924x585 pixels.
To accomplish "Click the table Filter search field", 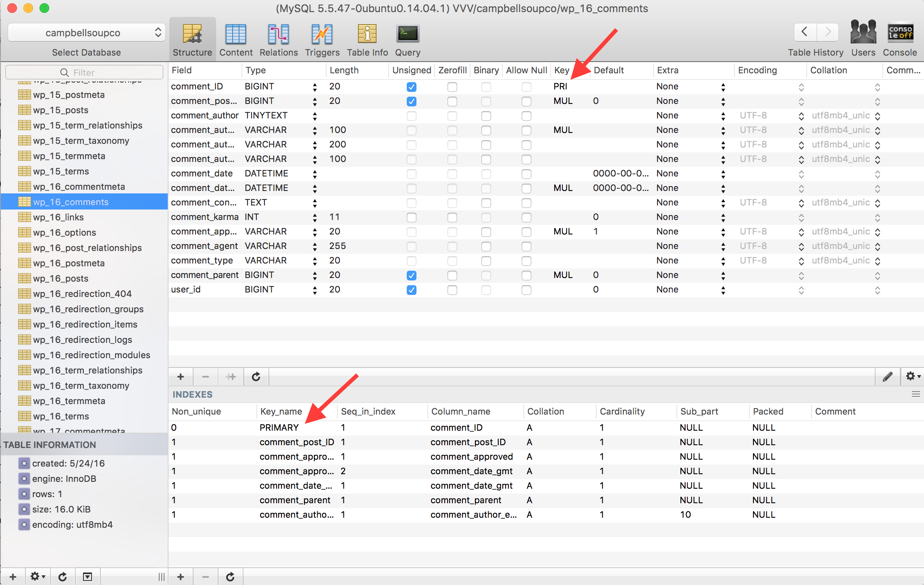I will pyautogui.click(x=84, y=73).
